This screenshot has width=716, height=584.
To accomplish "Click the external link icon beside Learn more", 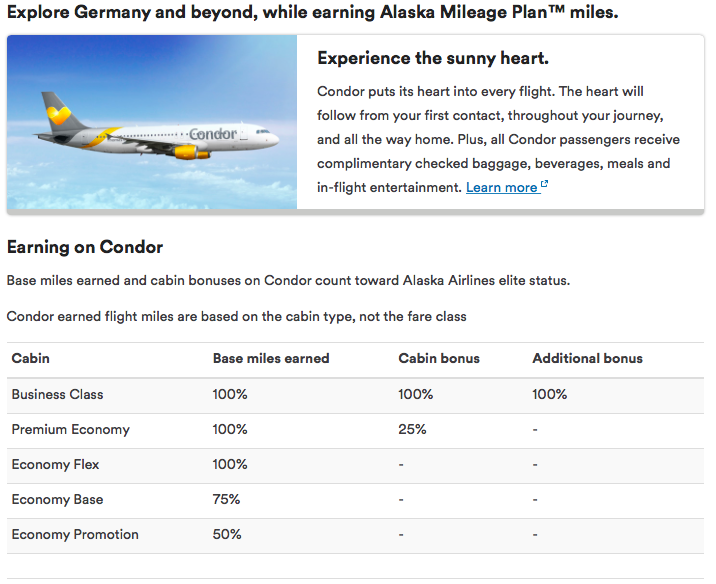I will 544,185.
